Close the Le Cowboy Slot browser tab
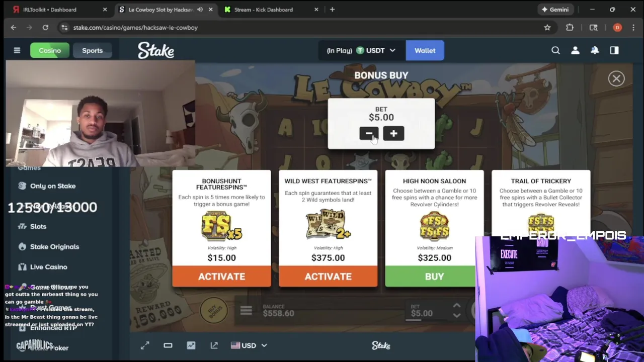This screenshot has height=362, width=644. click(210, 10)
